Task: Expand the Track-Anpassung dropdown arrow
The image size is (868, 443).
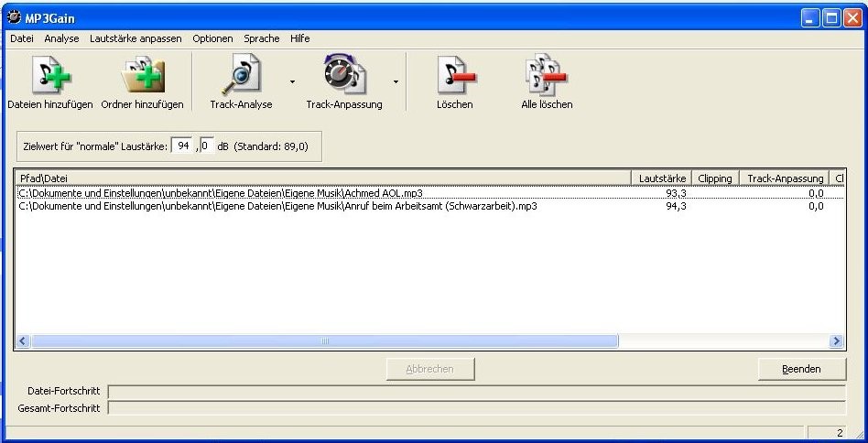Action: [x=396, y=81]
